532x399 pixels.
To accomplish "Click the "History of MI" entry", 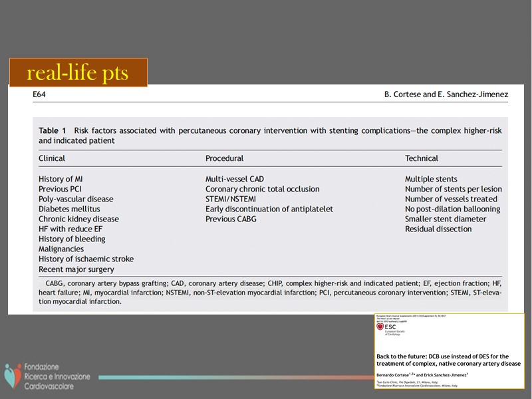I will (x=61, y=179).
